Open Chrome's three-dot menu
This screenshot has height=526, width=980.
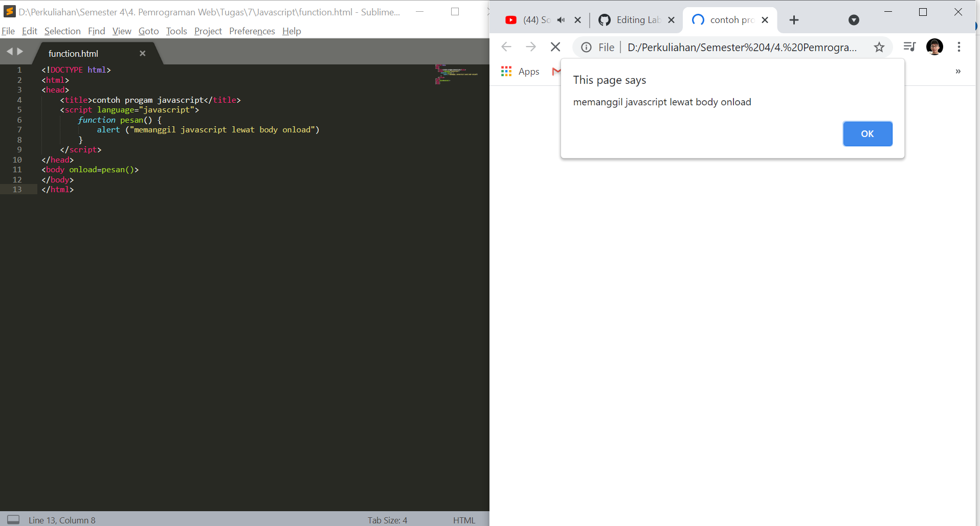click(x=959, y=47)
